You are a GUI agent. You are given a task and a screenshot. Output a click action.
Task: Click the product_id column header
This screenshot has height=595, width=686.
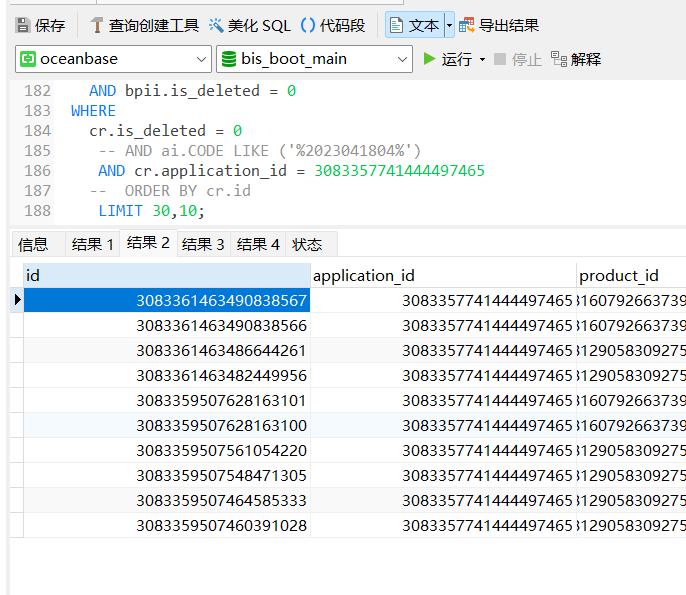coord(631,276)
